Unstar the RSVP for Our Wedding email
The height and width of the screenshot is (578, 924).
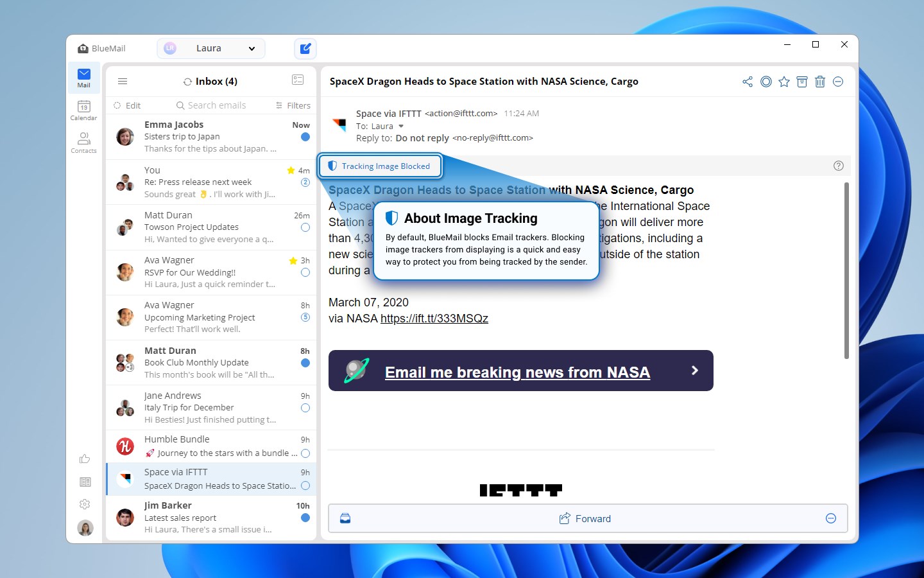point(290,260)
